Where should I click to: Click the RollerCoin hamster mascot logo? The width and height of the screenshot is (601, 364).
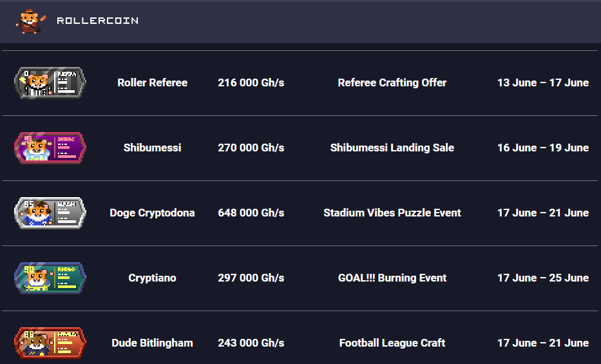pyautogui.click(x=31, y=21)
